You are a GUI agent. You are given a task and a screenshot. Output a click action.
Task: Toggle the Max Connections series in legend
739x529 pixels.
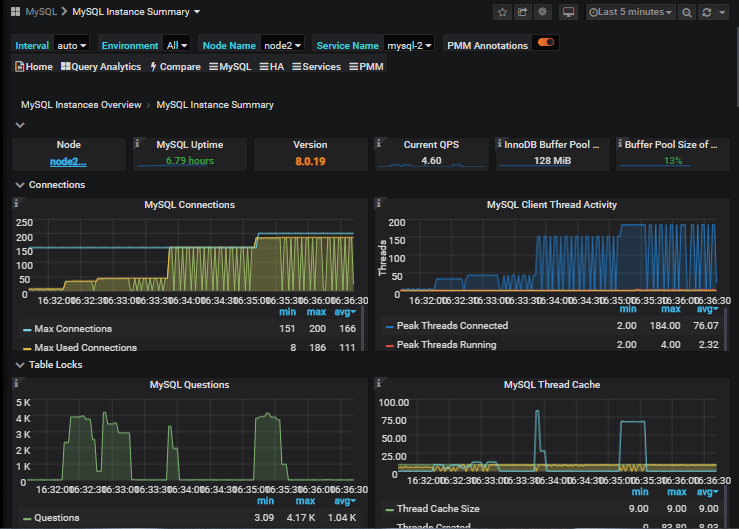[x=73, y=329]
